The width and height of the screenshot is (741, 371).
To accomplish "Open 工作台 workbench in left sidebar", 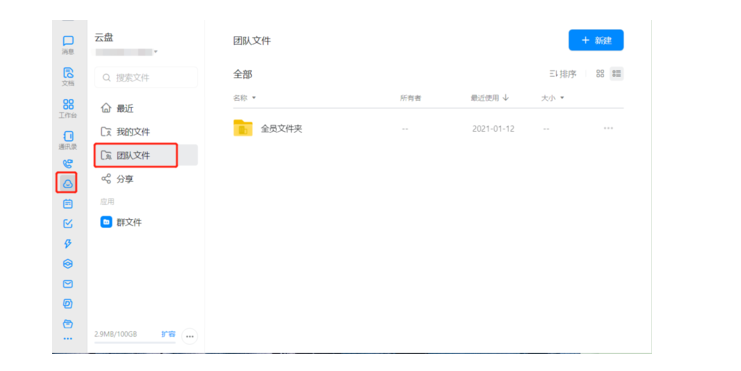I will (68, 108).
